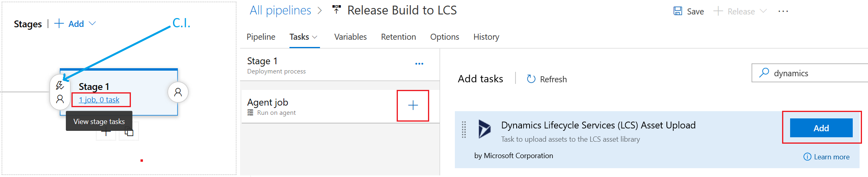Viewport: 868px width, 177px height.
Task: Click the Release Build to LCS pipeline name
Action: (402, 10)
